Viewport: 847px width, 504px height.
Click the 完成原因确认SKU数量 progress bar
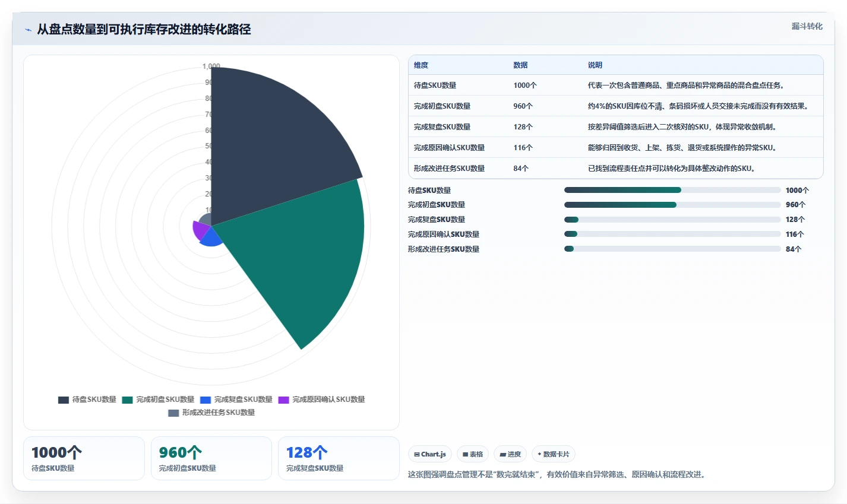(x=672, y=234)
